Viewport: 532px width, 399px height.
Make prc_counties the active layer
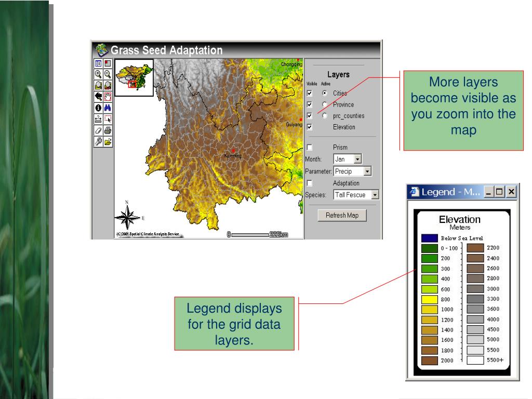click(325, 116)
